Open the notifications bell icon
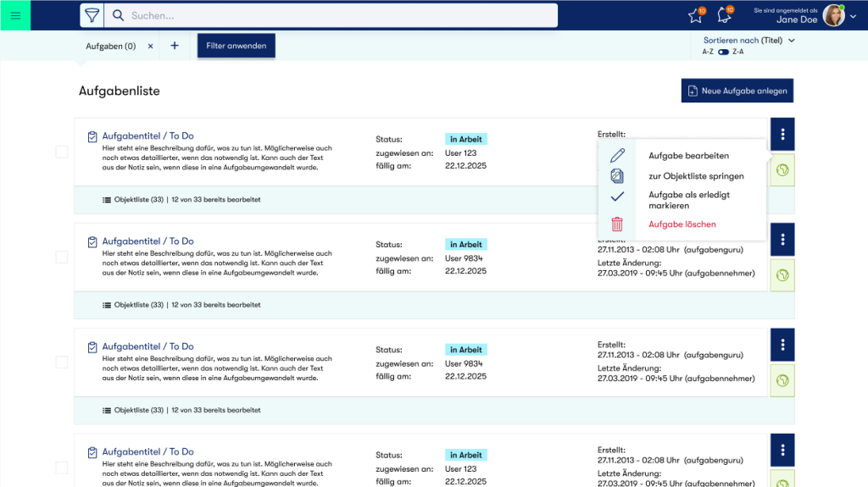Screen dimensions: 868x487 724,15
